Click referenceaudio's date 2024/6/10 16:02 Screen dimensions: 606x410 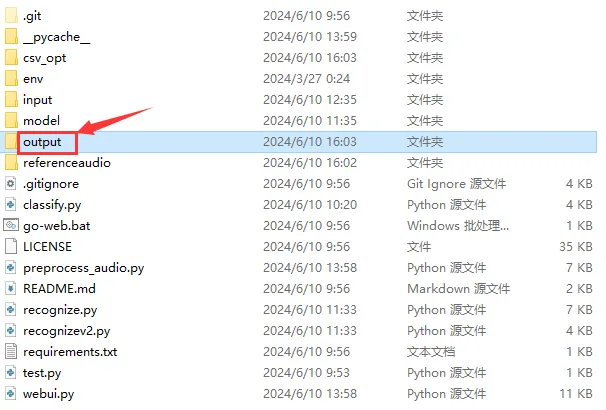(310, 163)
